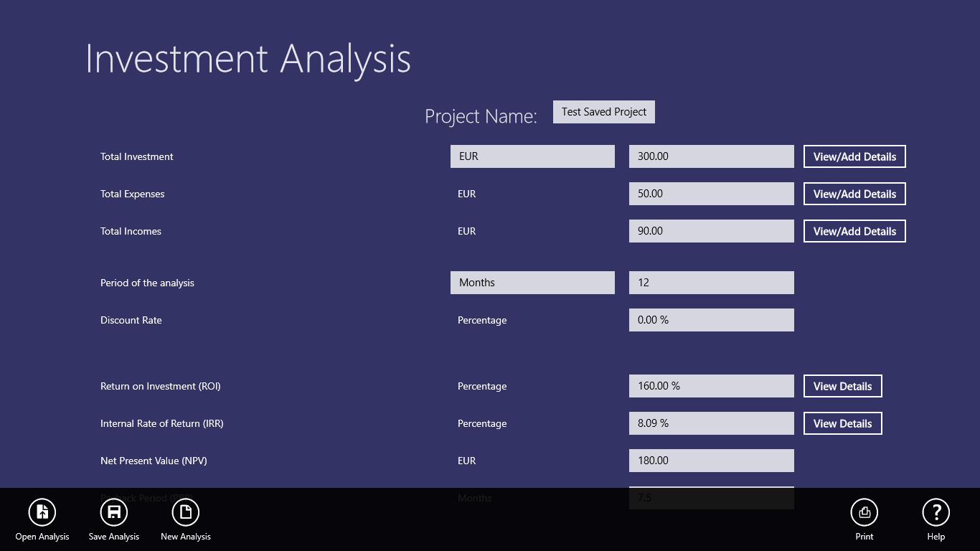Edit the Discount Rate percentage field
This screenshot has height=551, width=980.
tap(712, 320)
